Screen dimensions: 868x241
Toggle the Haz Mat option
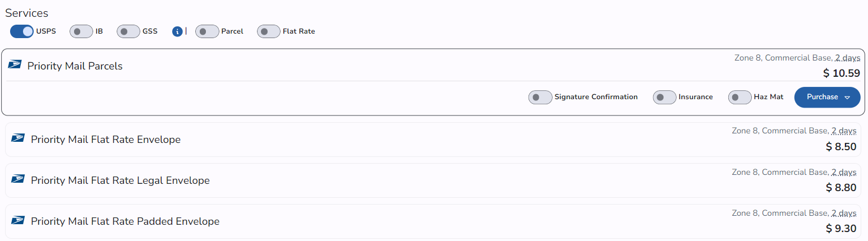[740, 98]
